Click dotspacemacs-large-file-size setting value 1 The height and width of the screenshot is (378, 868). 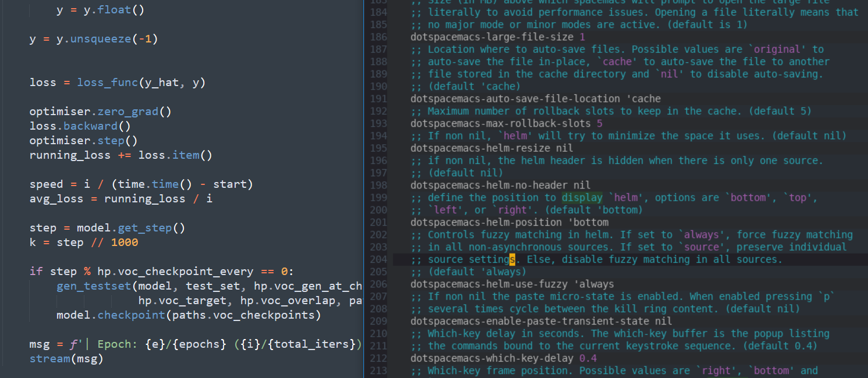pyautogui.click(x=582, y=36)
